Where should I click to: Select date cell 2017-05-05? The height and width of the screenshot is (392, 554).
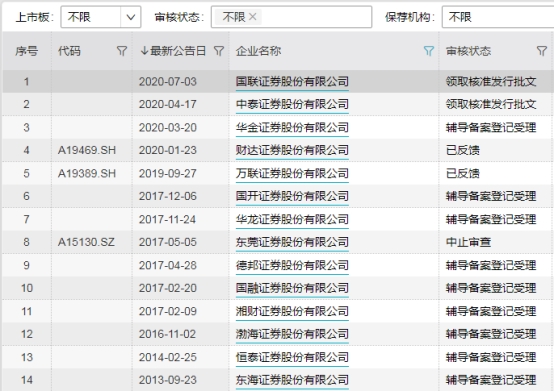[167, 242]
